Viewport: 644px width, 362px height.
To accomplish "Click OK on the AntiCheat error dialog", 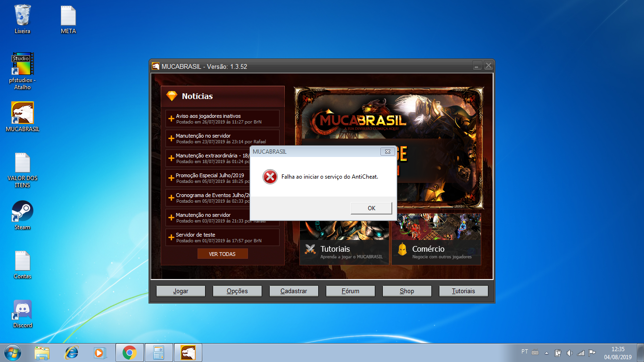I will click(x=371, y=208).
